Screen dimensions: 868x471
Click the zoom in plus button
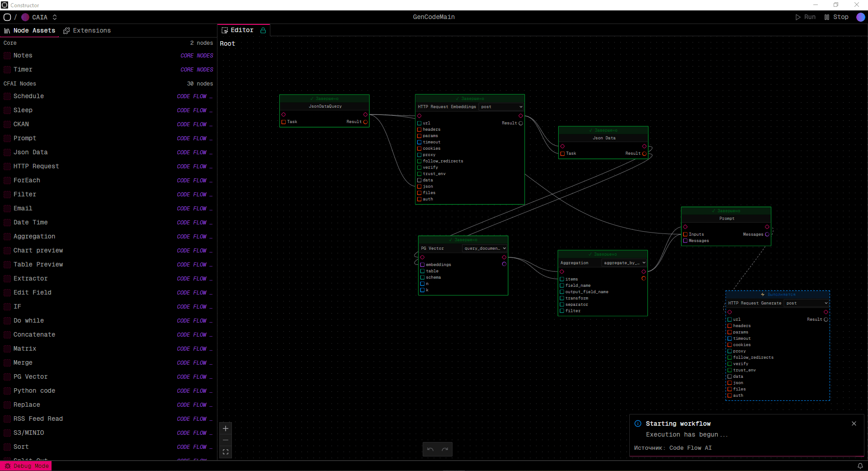pos(226,428)
